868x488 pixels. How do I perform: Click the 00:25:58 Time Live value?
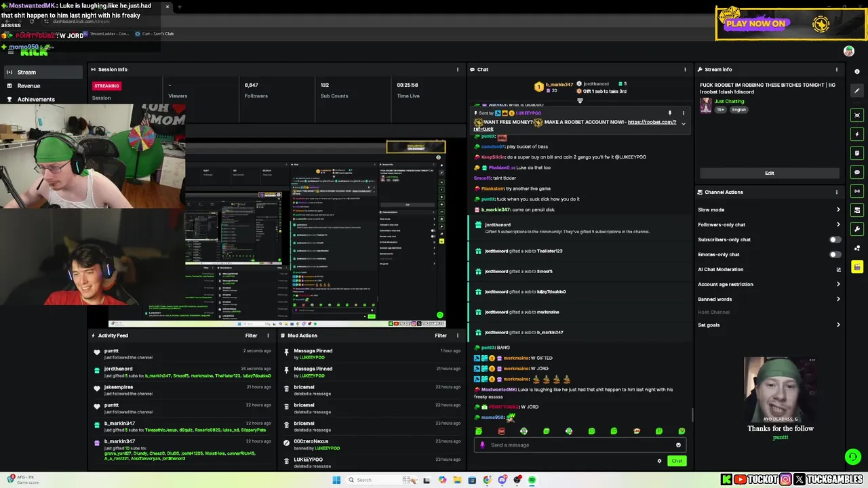tap(408, 85)
